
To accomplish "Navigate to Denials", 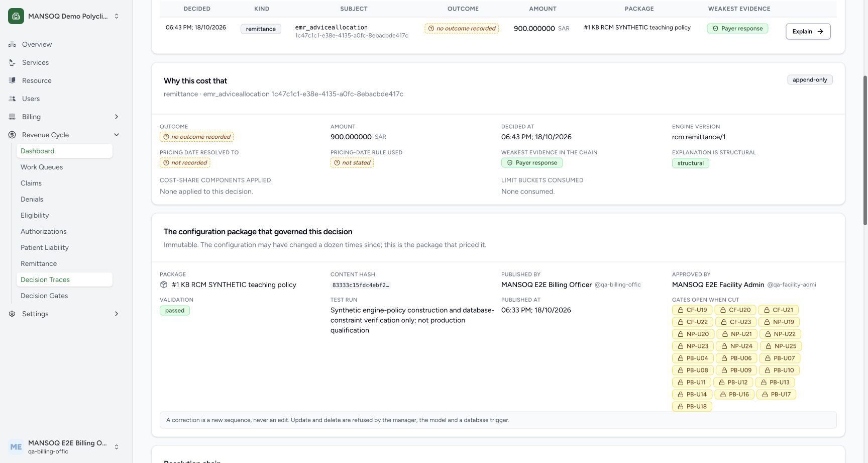I will (x=64, y=199).
